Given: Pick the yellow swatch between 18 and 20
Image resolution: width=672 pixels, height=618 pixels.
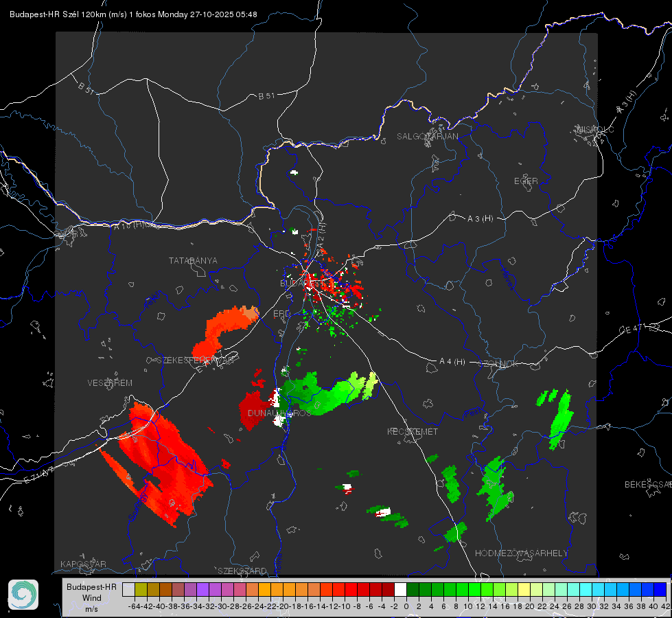Looking at the screenshot, I should tap(524, 589).
